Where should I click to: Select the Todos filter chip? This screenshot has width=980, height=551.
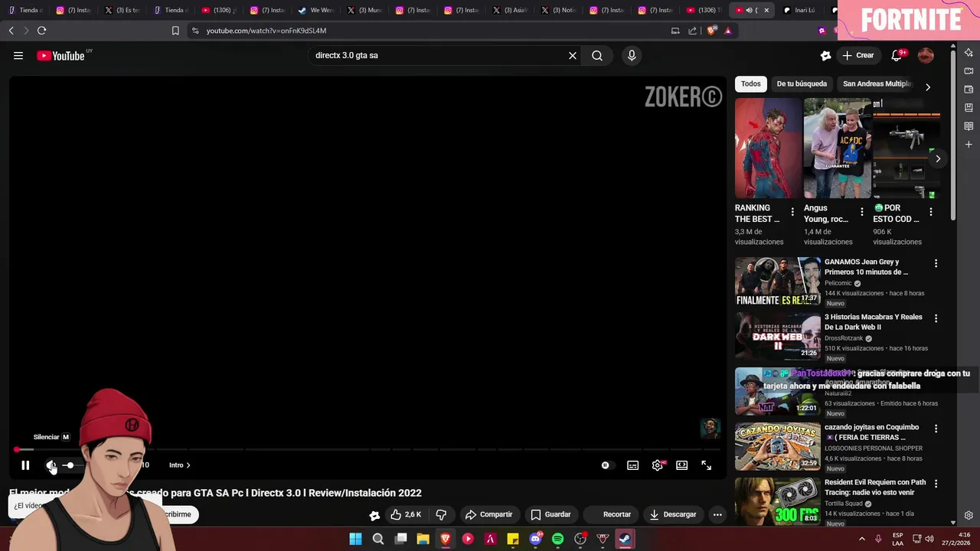coord(751,83)
